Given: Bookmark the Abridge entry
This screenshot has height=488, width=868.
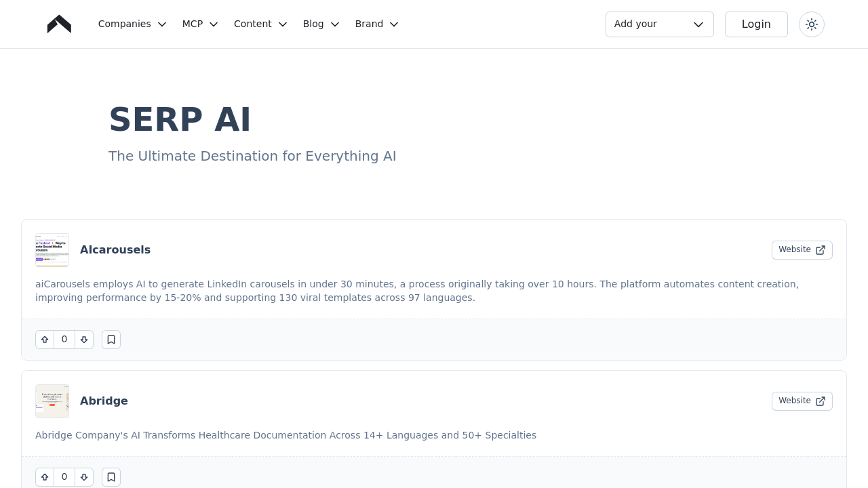Looking at the screenshot, I should 111,477.
